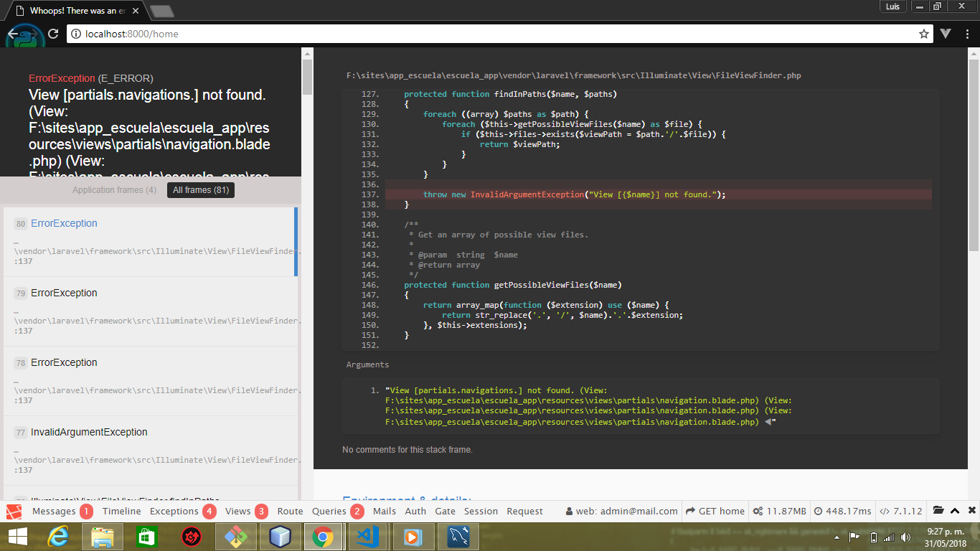Expand the debugbar with the caret-up icon
The height and width of the screenshot is (551, 980).
point(955,511)
